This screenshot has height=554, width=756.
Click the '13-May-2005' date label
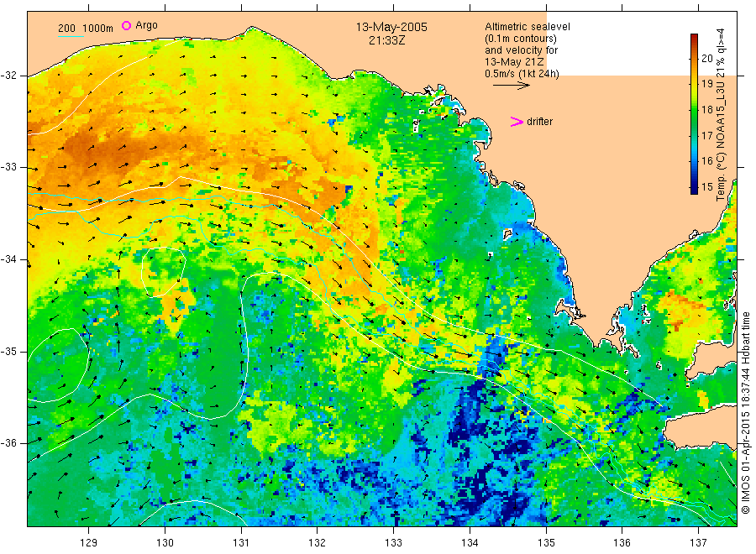click(x=391, y=27)
